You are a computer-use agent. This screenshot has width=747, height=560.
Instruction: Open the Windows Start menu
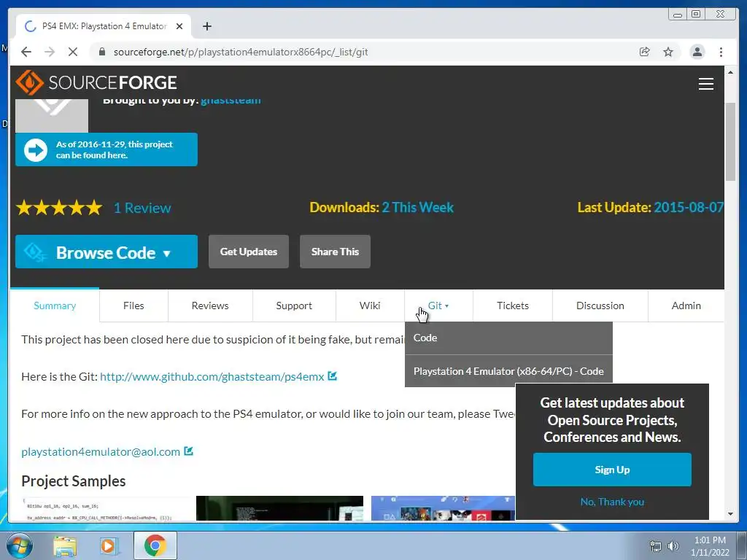19,545
